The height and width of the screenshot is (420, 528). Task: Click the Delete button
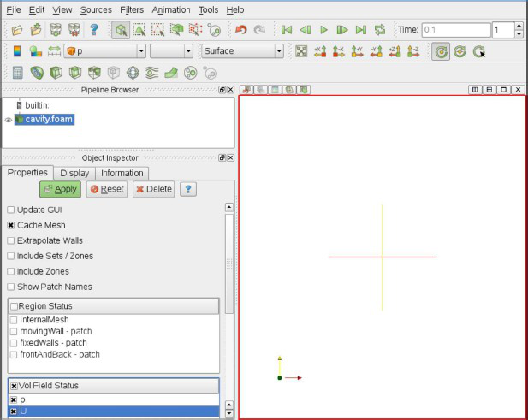pos(154,189)
